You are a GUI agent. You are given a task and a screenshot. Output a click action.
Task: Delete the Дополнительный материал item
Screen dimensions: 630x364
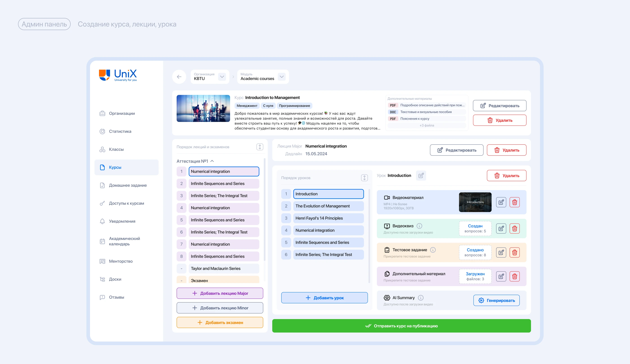pos(515,276)
